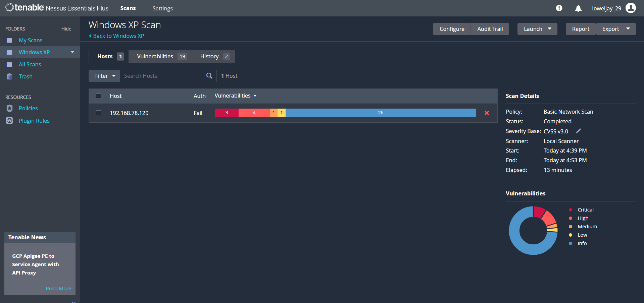Open the user account avatar icon
This screenshot has height=303, width=644.
point(631,8)
